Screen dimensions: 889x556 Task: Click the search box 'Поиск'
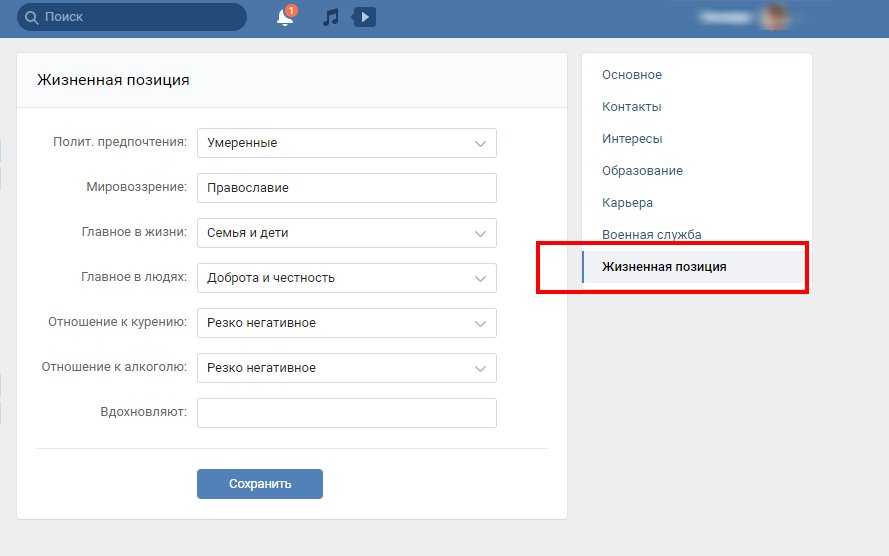pos(140,17)
